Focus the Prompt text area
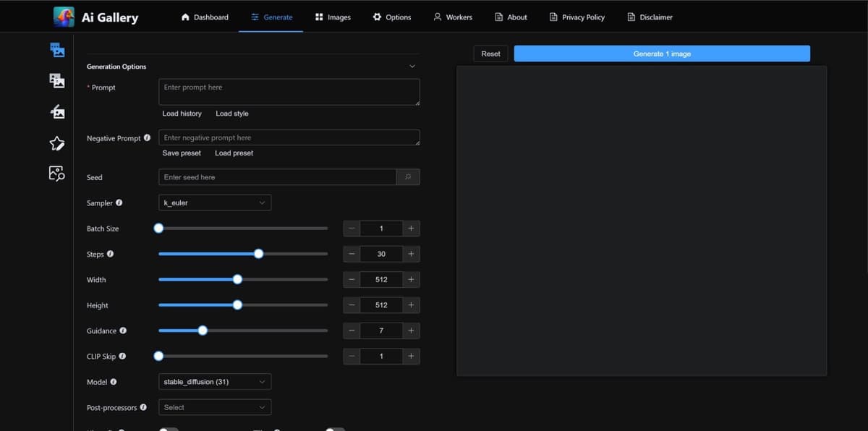The image size is (868, 431). (x=289, y=92)
